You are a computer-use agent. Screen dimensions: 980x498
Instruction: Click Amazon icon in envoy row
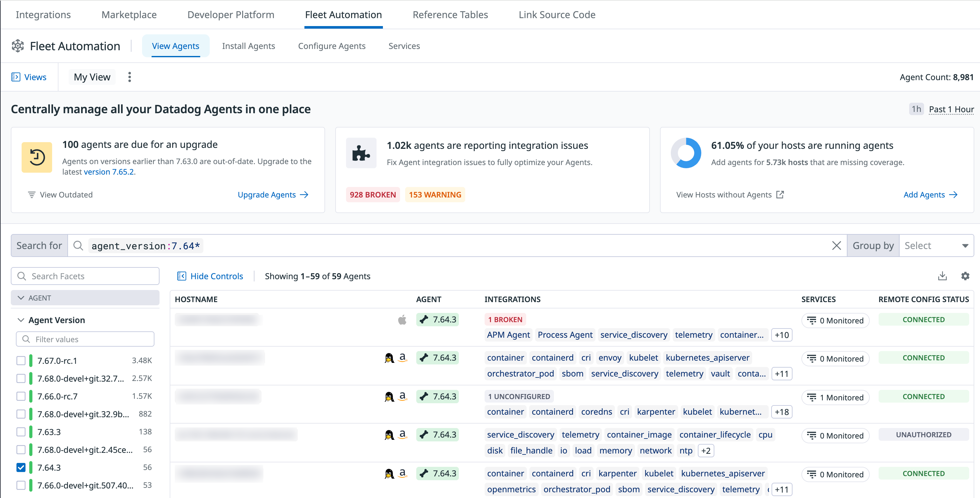[403, 358]
